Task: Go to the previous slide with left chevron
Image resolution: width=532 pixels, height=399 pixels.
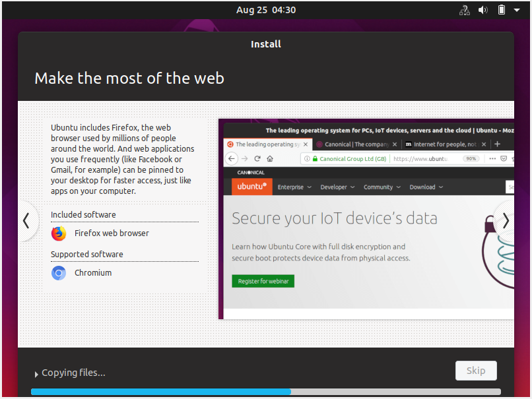Action: (26, 221)
